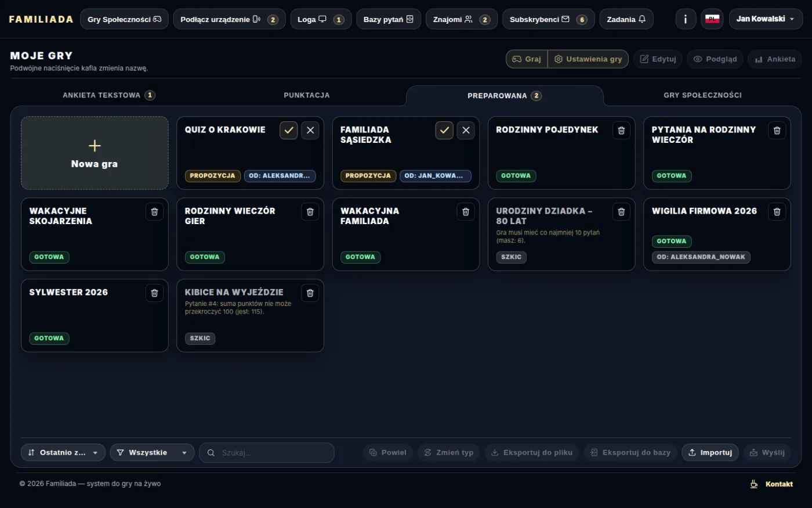Click the Familiada logo

(41, 19)
